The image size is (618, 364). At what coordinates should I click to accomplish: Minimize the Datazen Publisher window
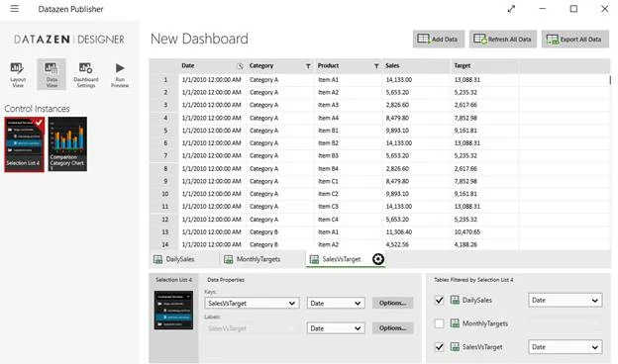pyautogui.click(x=543, y=9)
